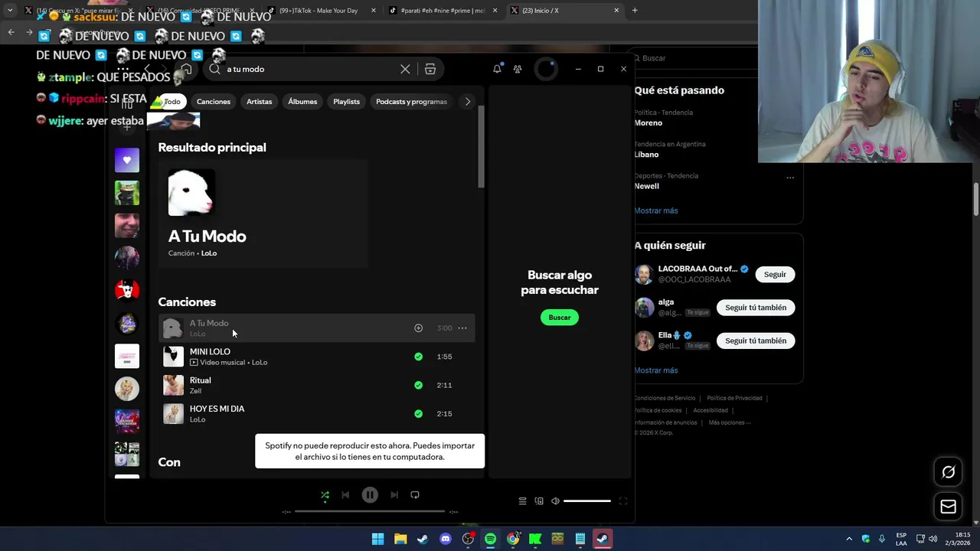This screenshot has width=980, height=551.
Task: Adjust the Spotify volume slider
Action: (x=587, y=501)
